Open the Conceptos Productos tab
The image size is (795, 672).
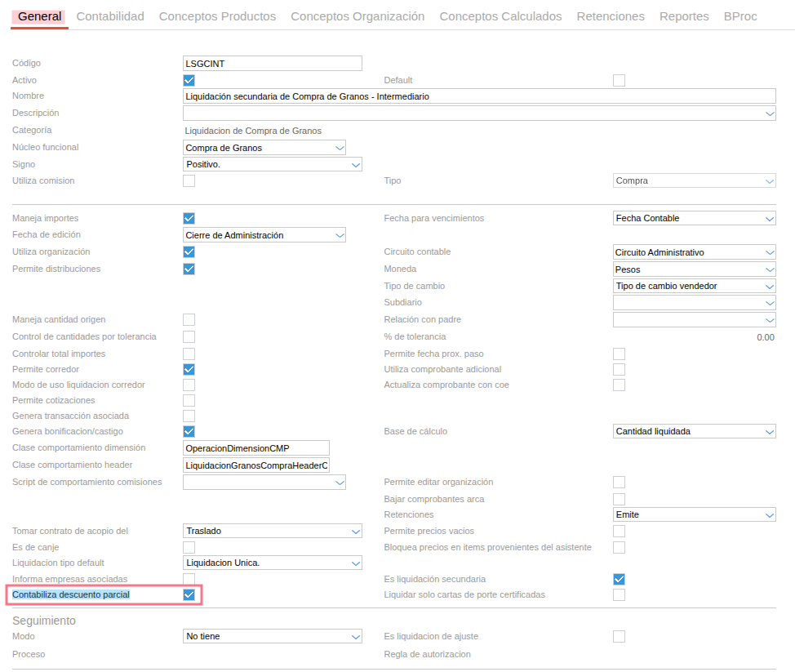(x=217, y=16)
